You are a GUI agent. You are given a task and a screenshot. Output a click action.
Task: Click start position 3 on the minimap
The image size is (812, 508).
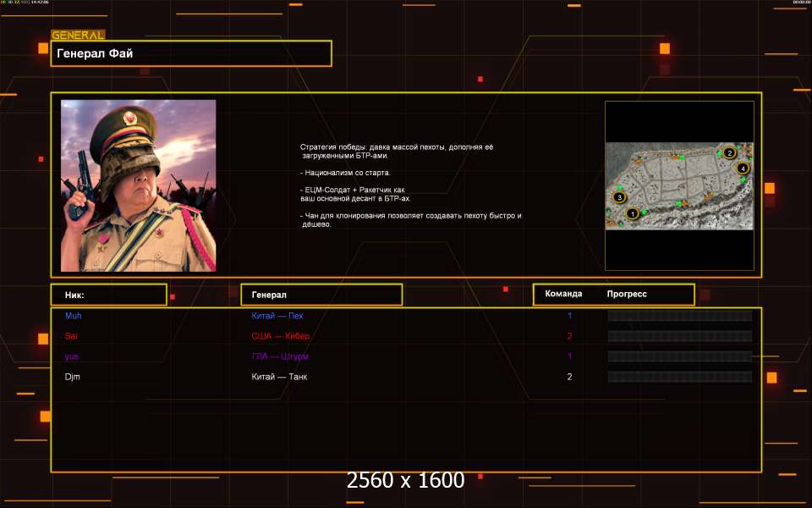coord(619,197)
